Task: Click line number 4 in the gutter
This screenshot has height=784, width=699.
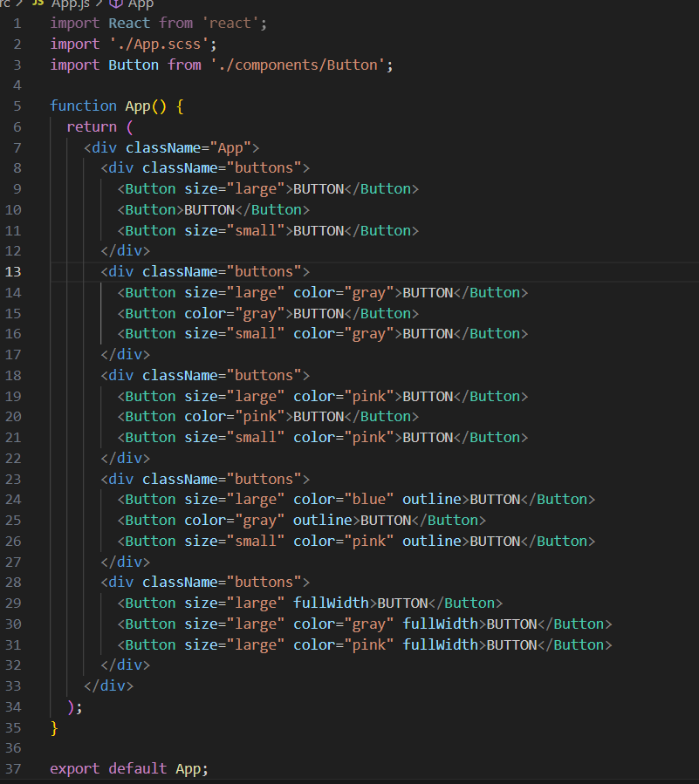Action: click(x=17, y=85)
